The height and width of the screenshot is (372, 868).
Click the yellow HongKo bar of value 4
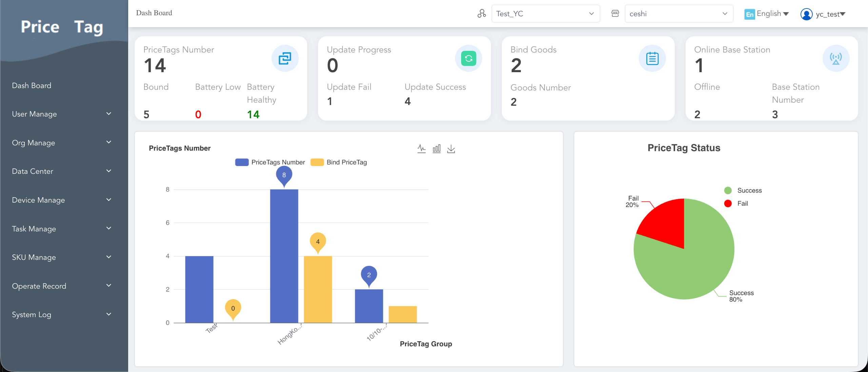point(318,289)
